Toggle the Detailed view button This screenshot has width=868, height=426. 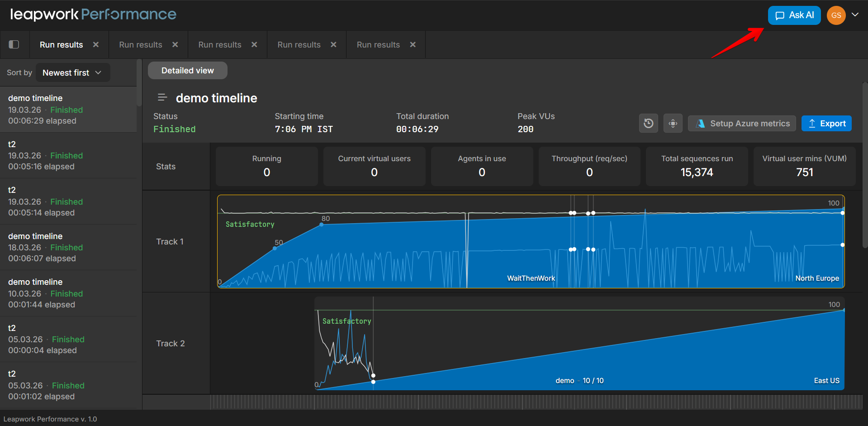coord(187,71)
